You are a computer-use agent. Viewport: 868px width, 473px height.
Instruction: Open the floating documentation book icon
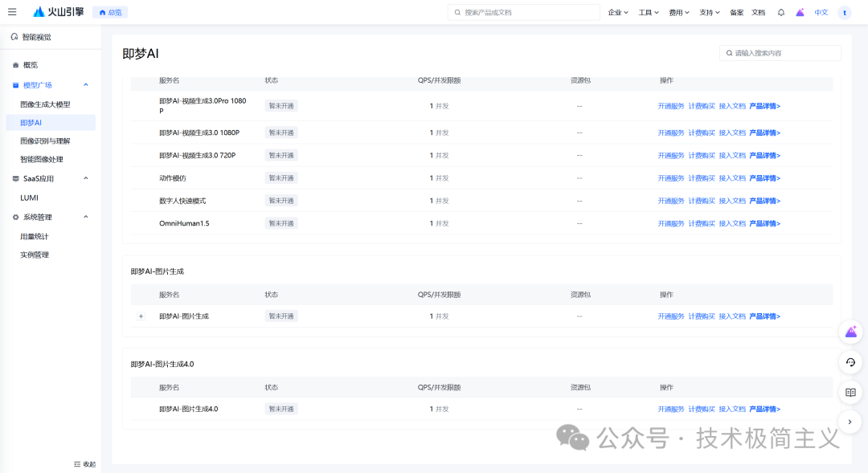point(851,392)
